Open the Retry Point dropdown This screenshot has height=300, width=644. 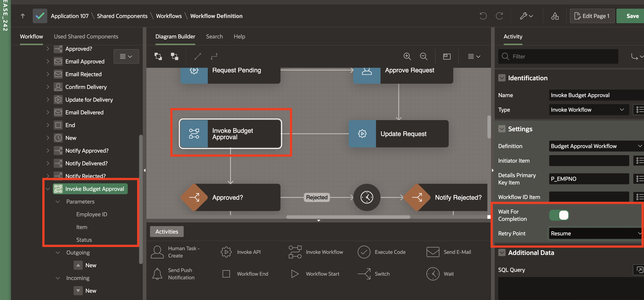[x=595, y=233]
